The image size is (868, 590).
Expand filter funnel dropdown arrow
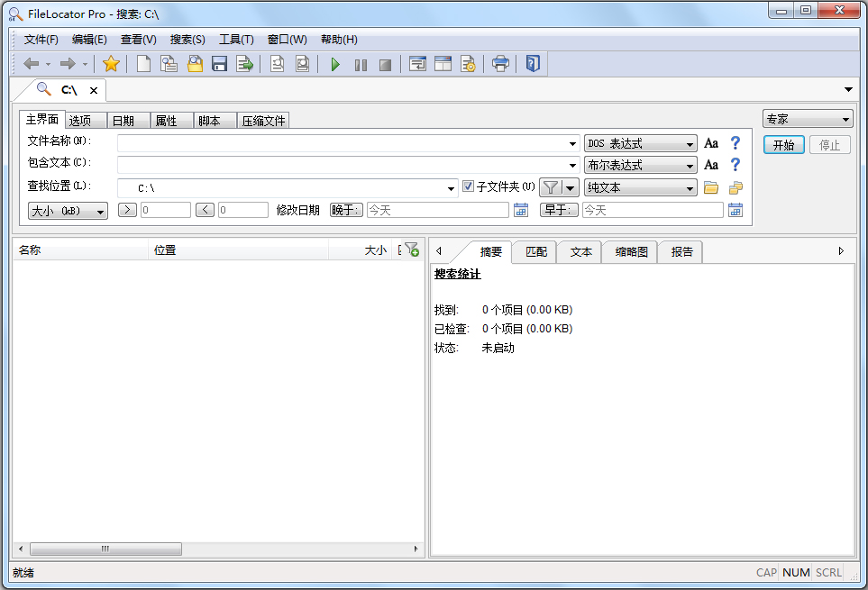pos(571,188)
